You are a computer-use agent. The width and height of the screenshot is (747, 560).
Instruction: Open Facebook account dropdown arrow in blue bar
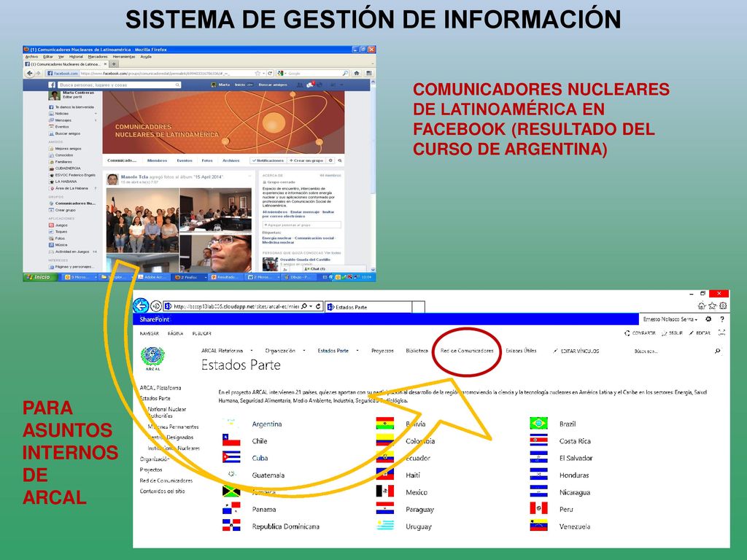pyautogui.click(x=341, y=85)
